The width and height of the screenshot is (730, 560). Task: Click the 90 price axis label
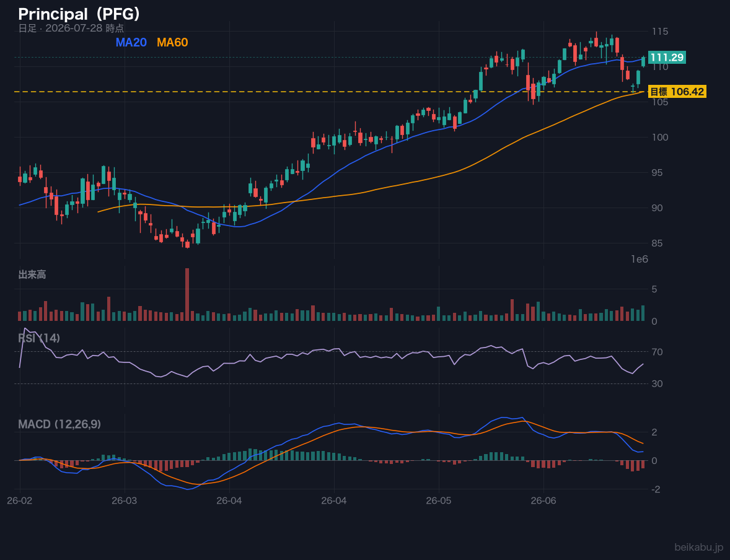(657, 208)
